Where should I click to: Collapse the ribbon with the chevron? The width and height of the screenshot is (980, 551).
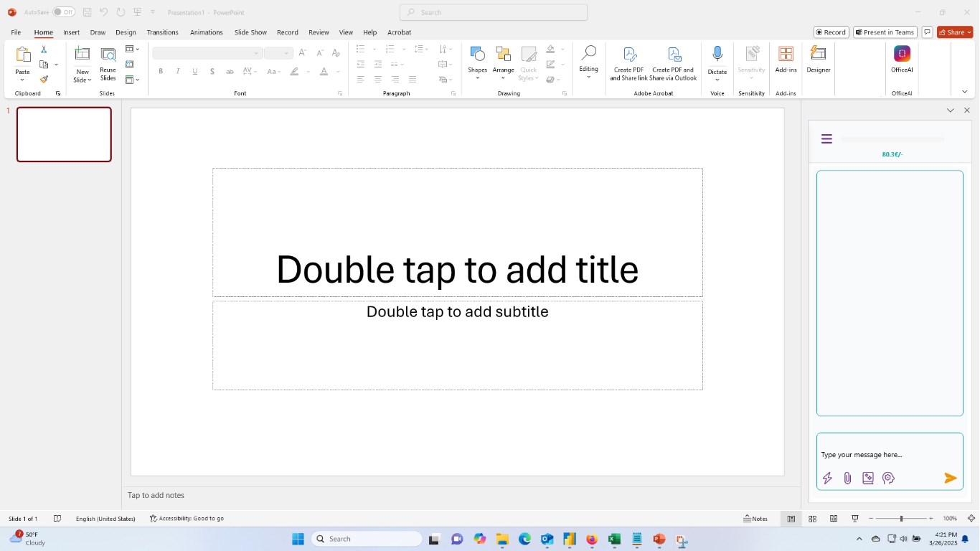[964, 92]
